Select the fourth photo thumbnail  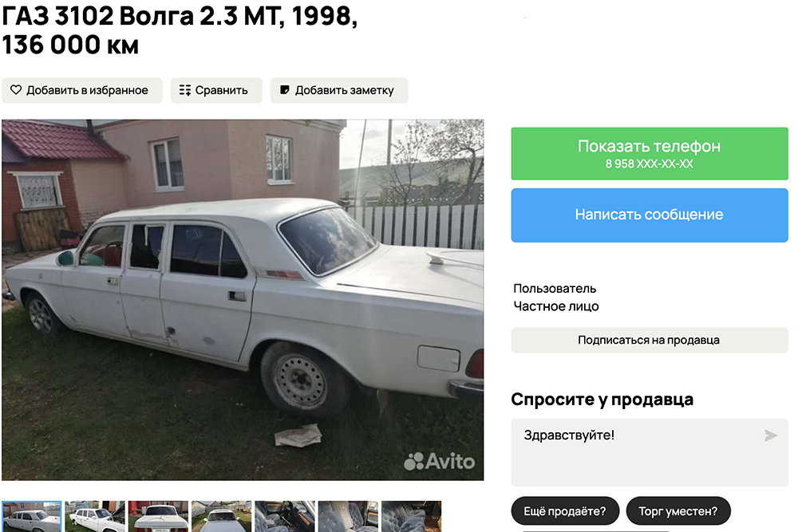click(221, 516)
